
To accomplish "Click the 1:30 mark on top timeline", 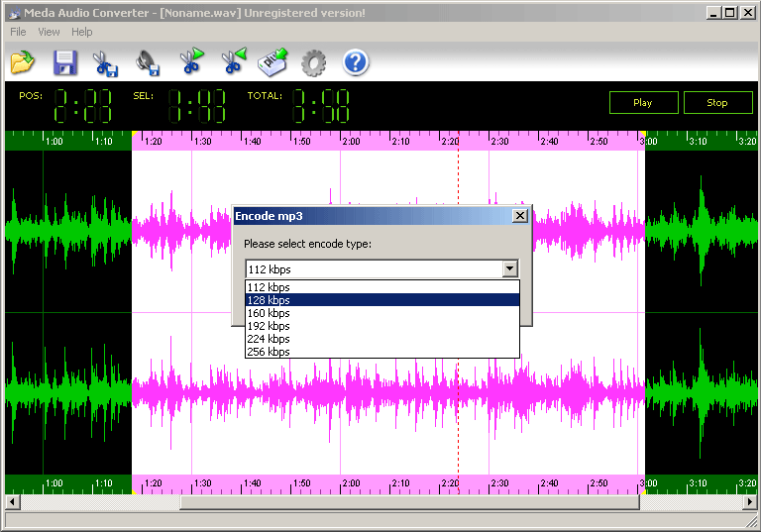I will click(x=202, y=142).
